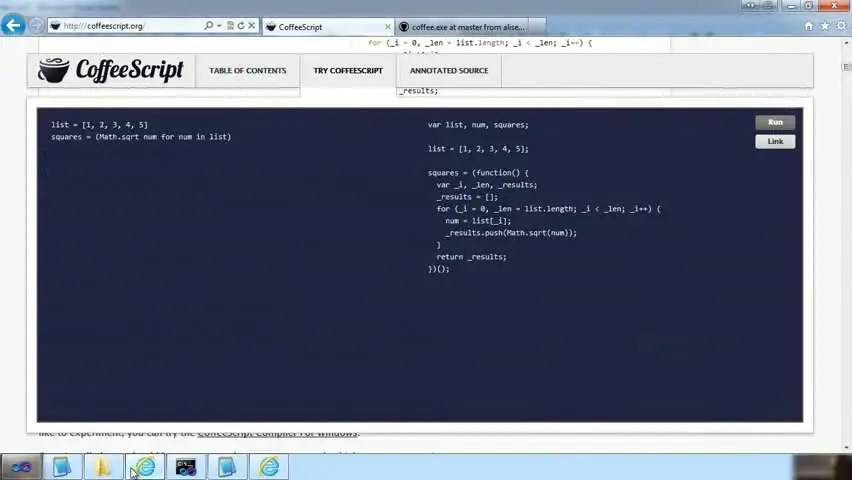Open the second notepad taskbar icon
The image size is (852, 480).
pos(227,467)
